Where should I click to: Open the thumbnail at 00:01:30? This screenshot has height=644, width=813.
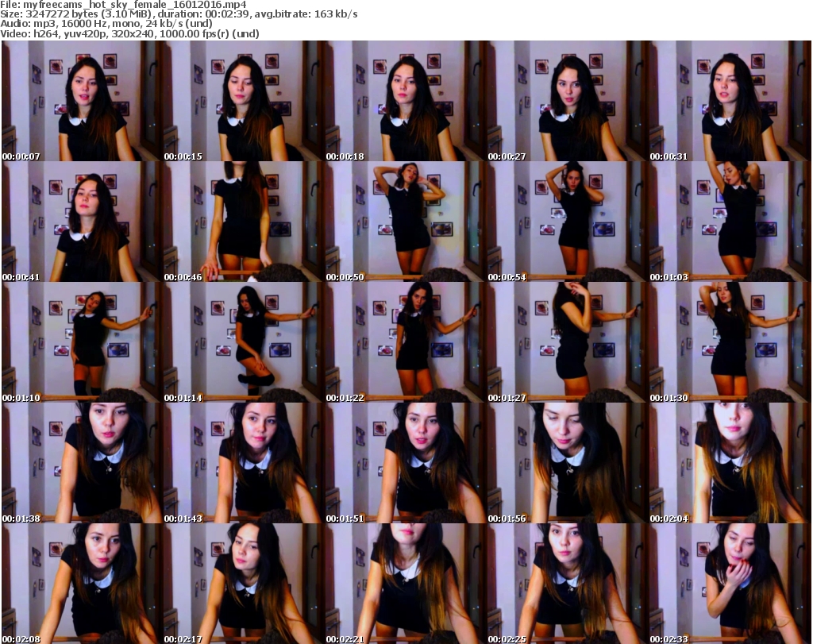tap(730, 342)
